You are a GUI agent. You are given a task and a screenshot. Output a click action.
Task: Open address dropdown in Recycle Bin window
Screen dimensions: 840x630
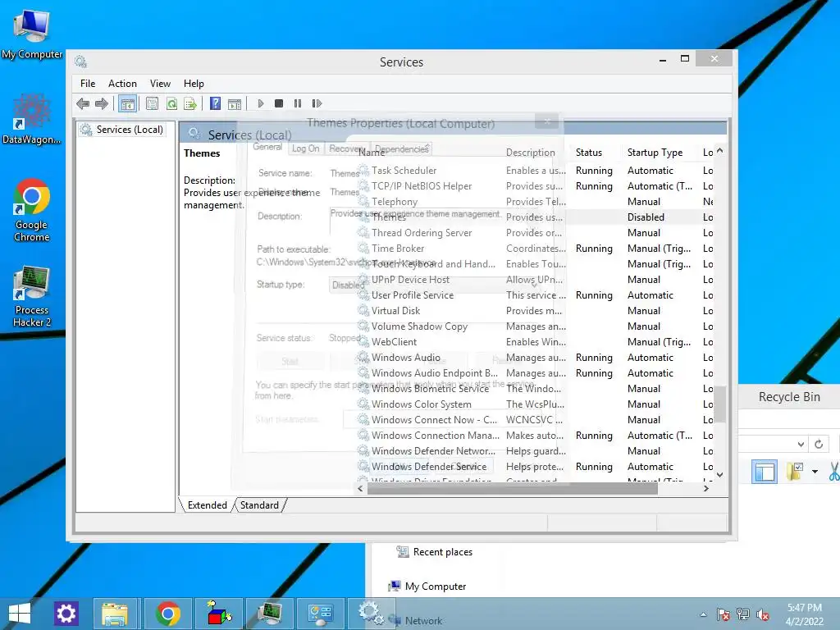click(x=801, y=444)
